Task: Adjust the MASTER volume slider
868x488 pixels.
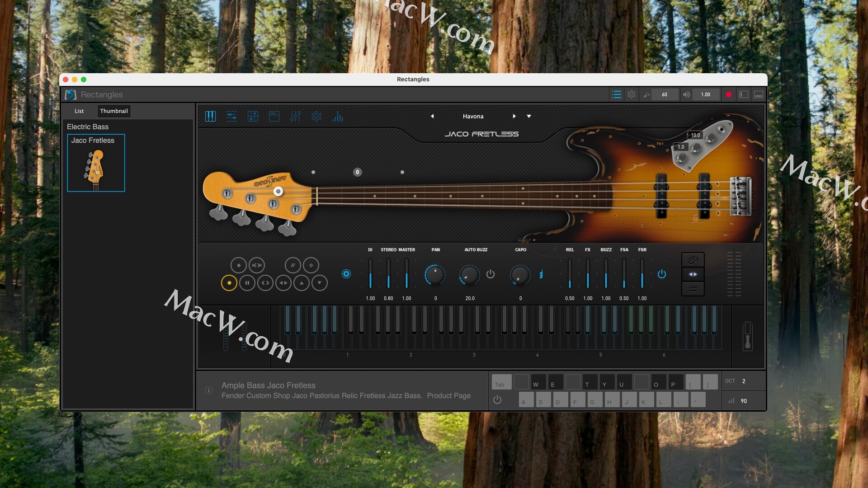Action: coord(406,274)
